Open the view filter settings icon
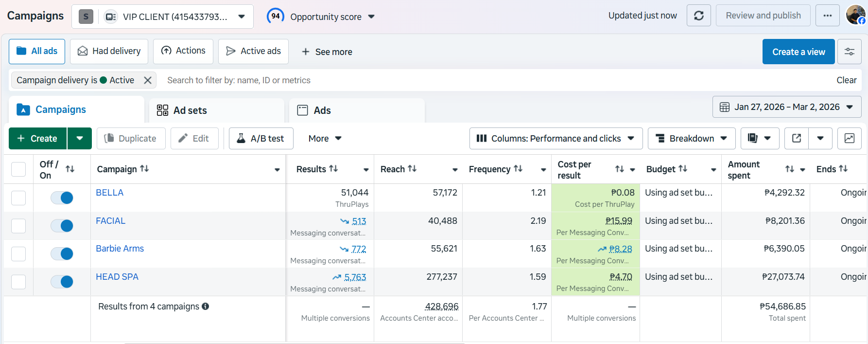Viewport: 868px width, 344px height. tap(849, 52)
